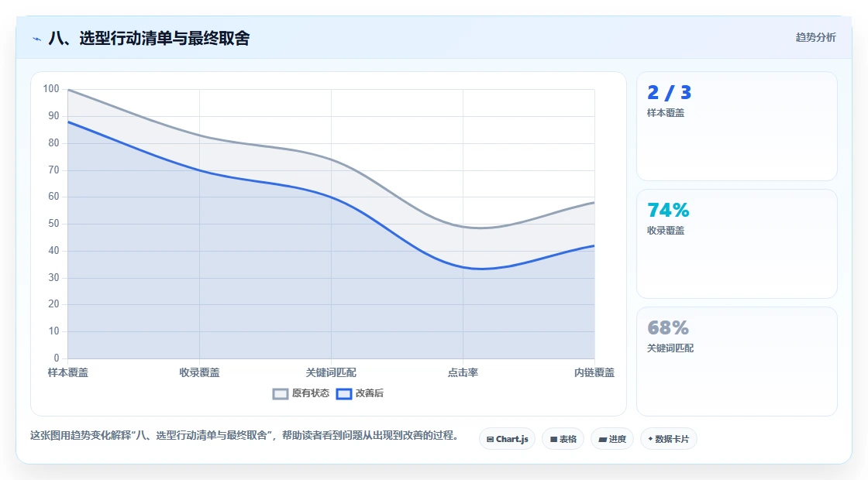Select the 数据卡片 chip
The height and width of the screenshot is (480, 868).
point(668,439)
